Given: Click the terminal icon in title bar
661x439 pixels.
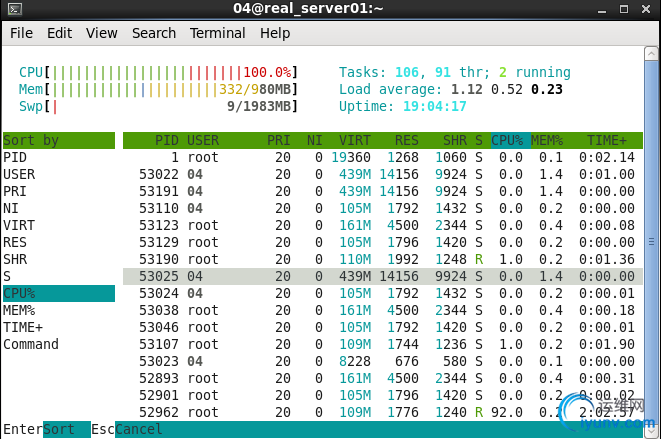Looking at the screenshot, I should 15,9.
